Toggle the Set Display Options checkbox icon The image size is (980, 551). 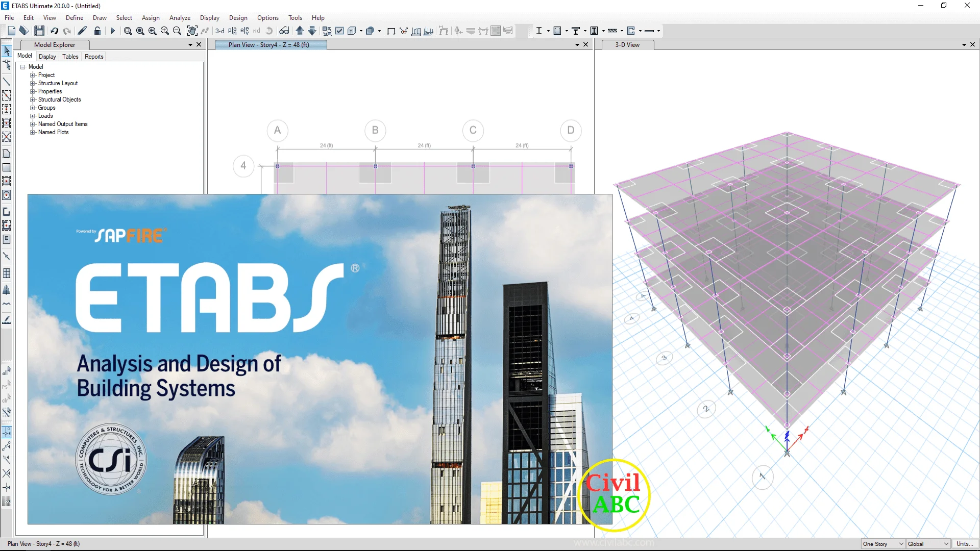[x=339, y=31]
